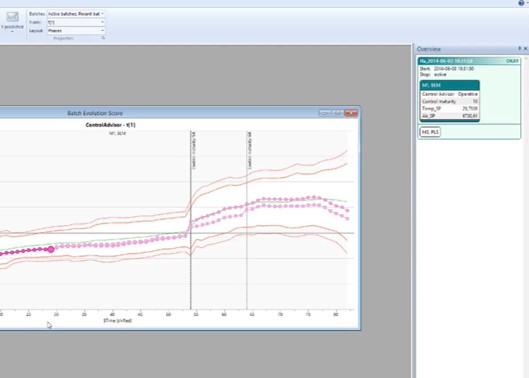The width and height of the screenshot is (529, 378).
Task: Select the M5, BEM model header
Action: point(449,85)
